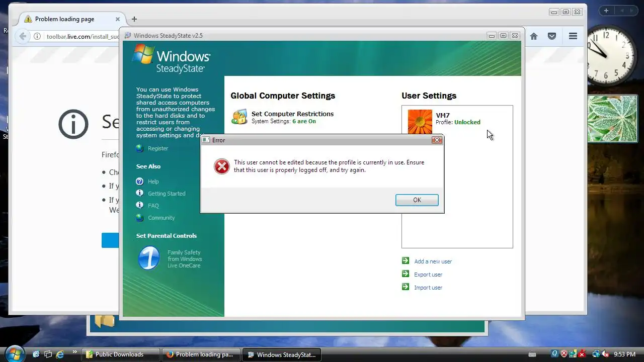
Task: Switch to Firefox Problem loading taskbar button
Action: click(x=201, y=354)
